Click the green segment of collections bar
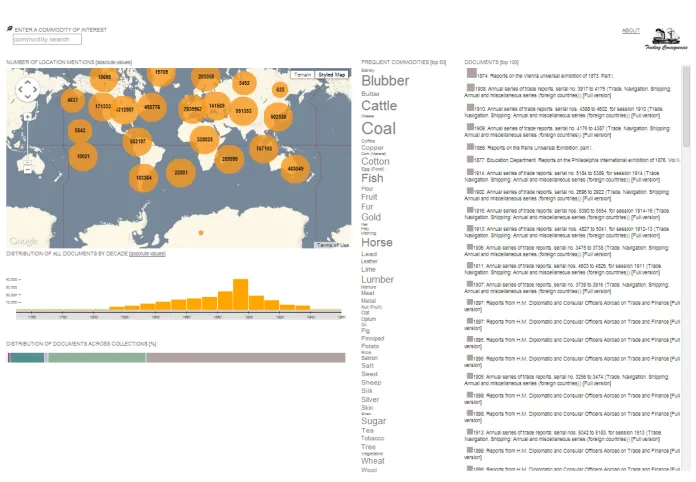The width and height of the screenshot is (696, 482). (97, 358)
